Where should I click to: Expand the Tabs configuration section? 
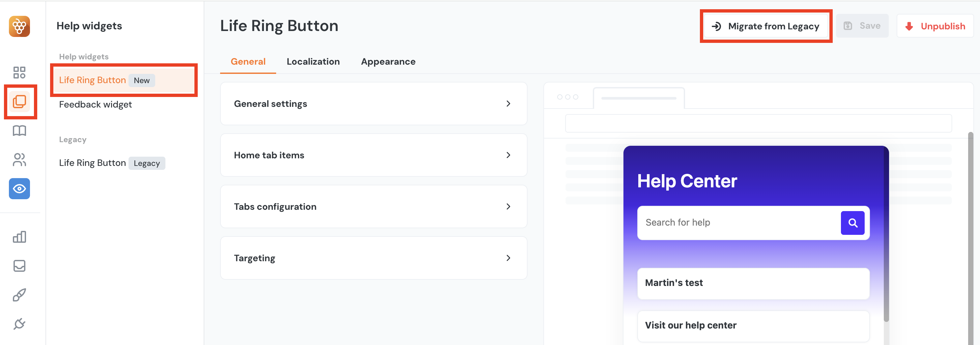click(373, 206)
